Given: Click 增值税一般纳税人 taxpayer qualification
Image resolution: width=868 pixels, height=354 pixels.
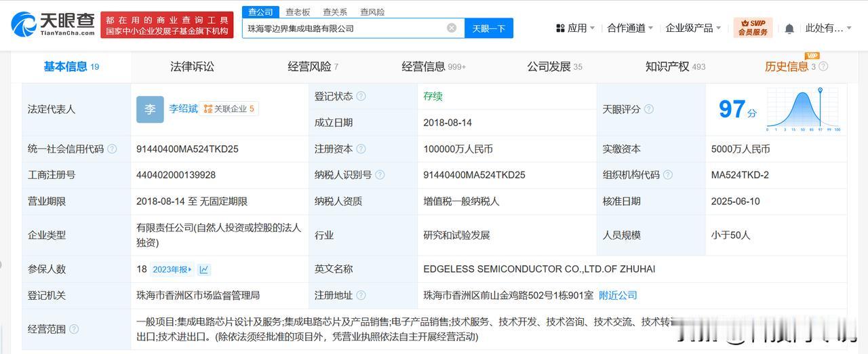Looking at the screenshot, I should click(461, 201).
